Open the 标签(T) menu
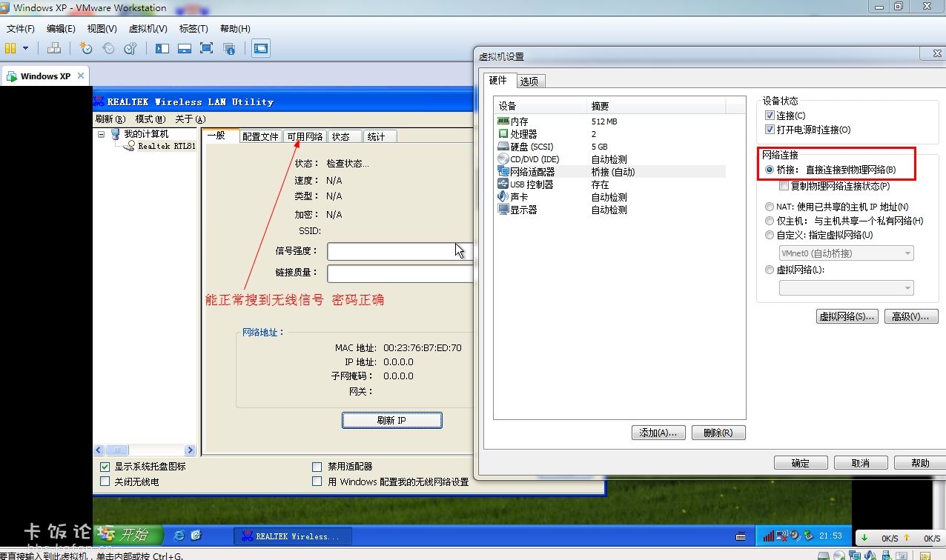 click(193, 29)
